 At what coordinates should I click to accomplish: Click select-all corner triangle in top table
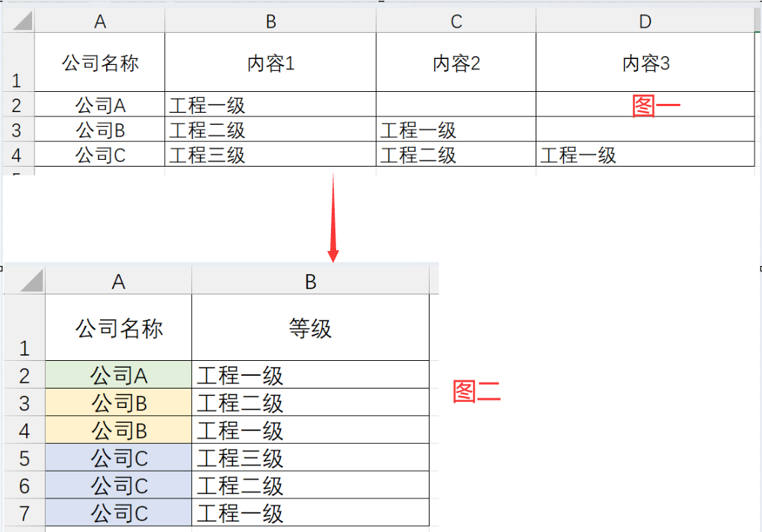[22, 21]
